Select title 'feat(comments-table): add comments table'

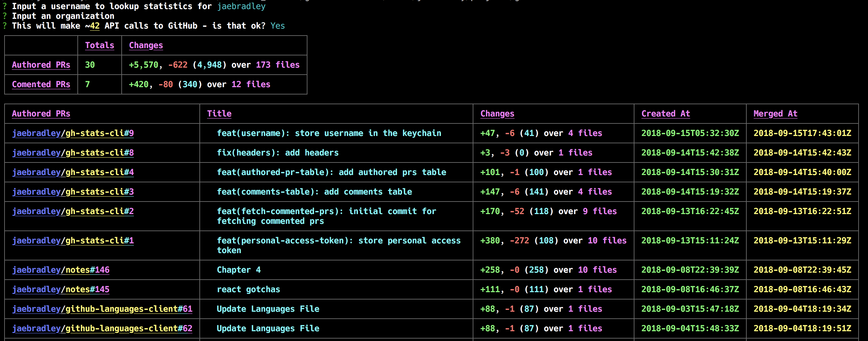click(x=314, y=192)
